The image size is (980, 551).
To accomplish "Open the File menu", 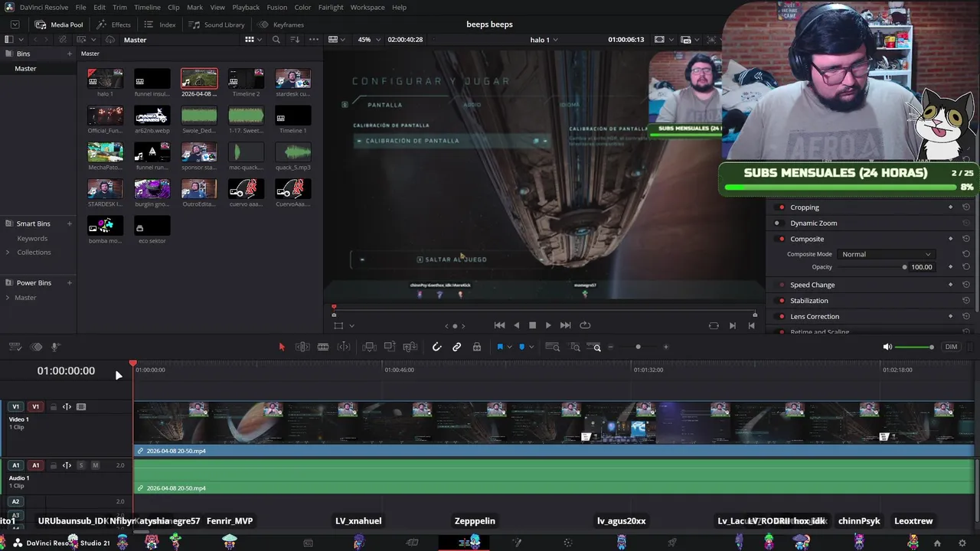I will click(80, 7).
